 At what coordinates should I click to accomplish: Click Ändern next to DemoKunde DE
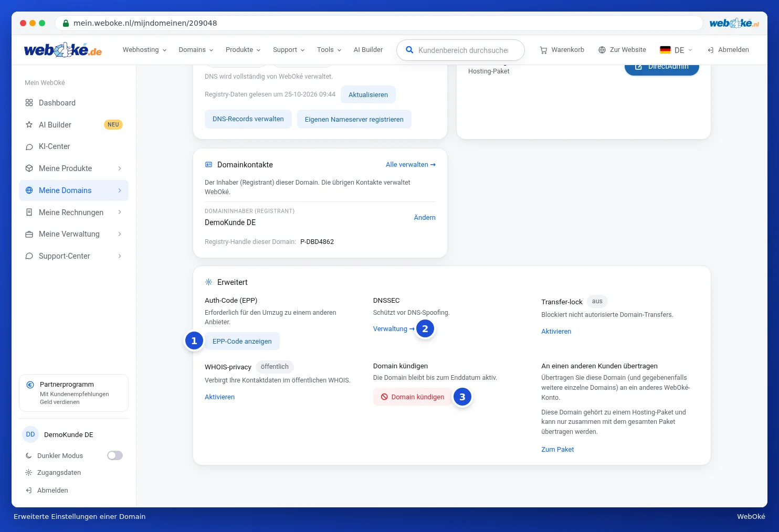(x=425, y=218)
